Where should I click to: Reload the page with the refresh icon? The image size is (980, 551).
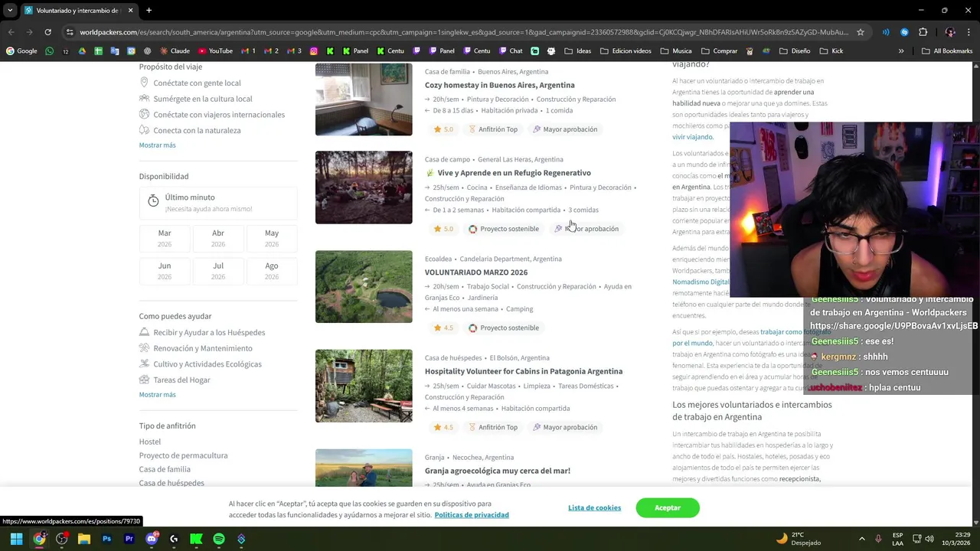click(47, 32)
